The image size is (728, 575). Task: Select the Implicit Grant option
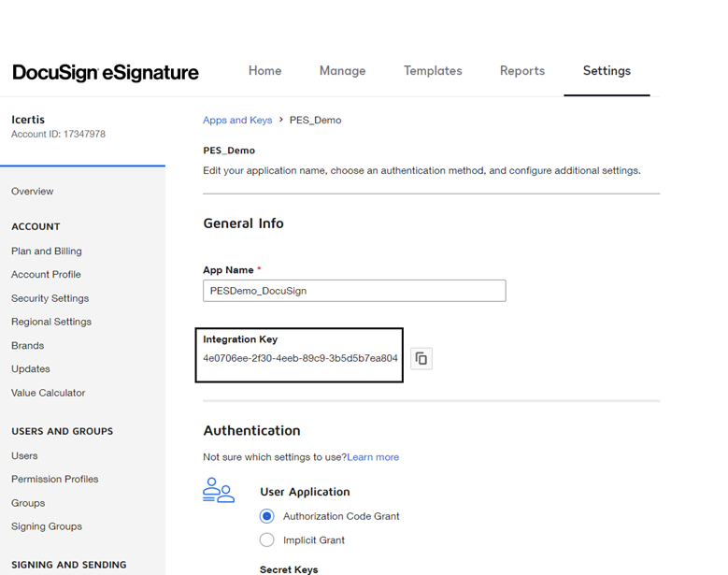[x=267, y=540]
